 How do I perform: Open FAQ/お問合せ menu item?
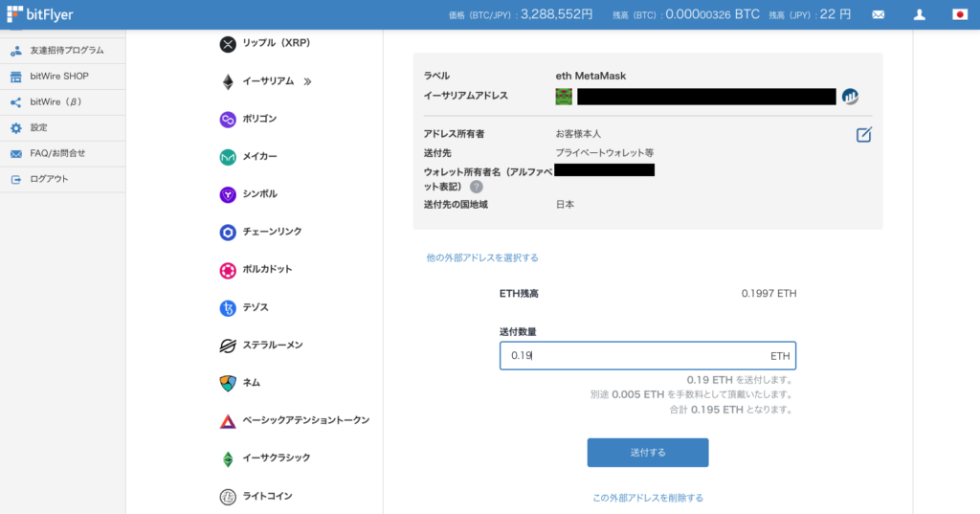(x=62, y=153)
